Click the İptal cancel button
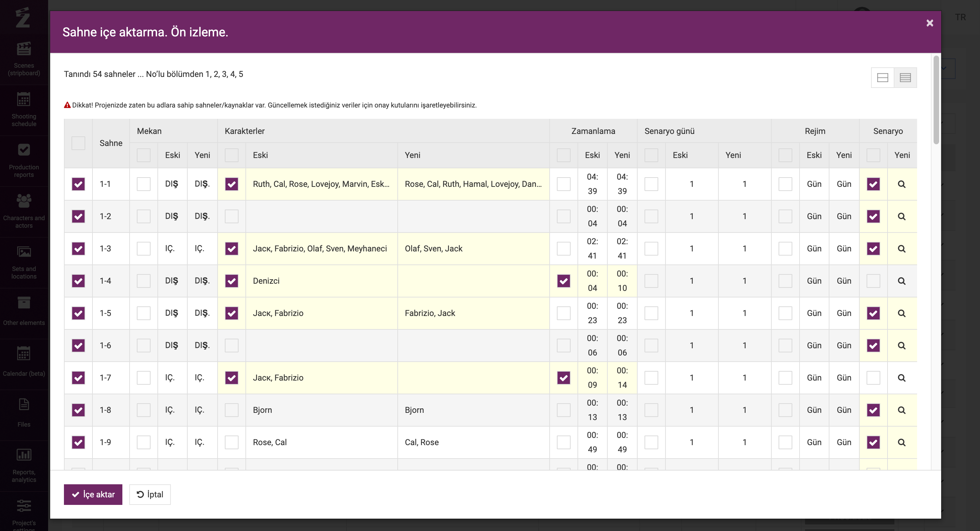The image size is (980, 531). [150, 494]
